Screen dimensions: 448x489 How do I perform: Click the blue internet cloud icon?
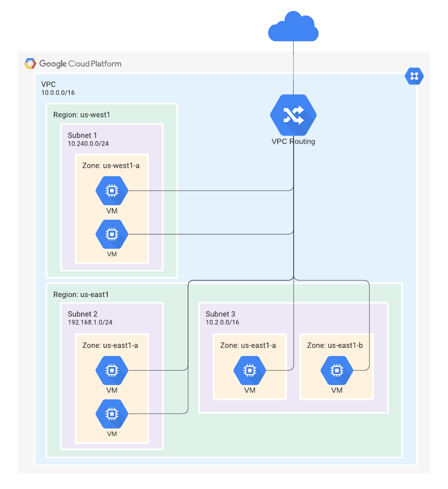tap(293, 28)
